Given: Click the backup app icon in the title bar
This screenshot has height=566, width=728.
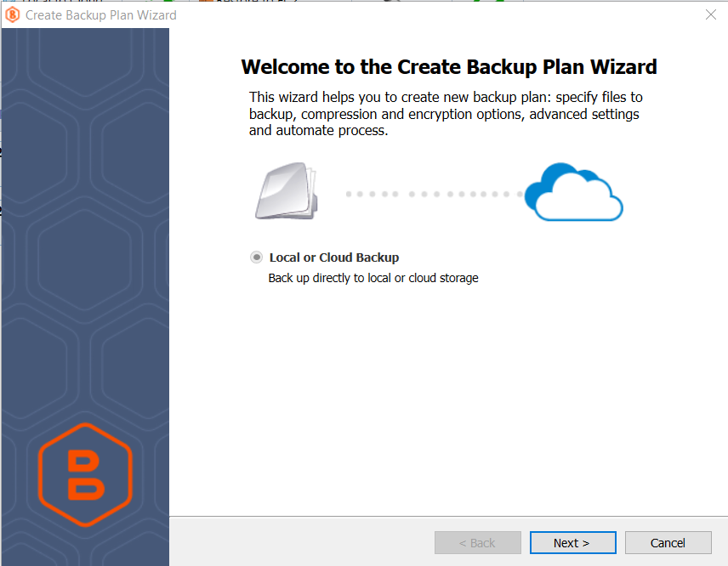Looking at the screenshot, I should 12,14.
